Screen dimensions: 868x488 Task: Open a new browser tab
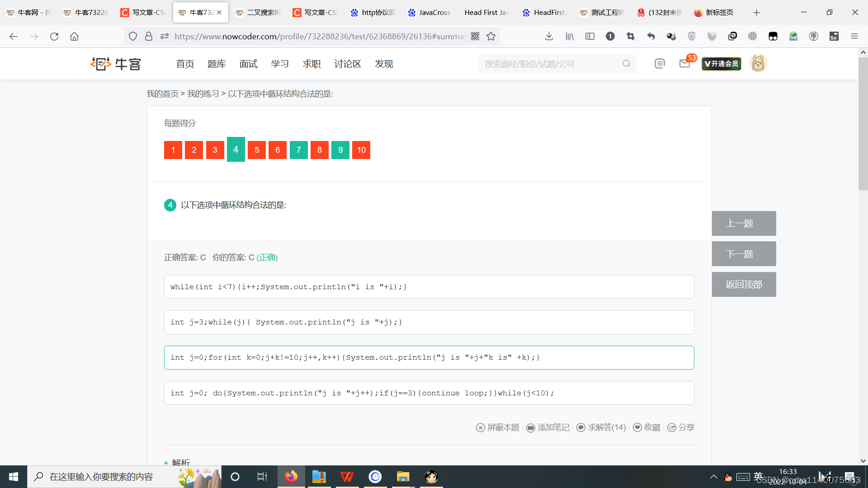tap(756, 13)
